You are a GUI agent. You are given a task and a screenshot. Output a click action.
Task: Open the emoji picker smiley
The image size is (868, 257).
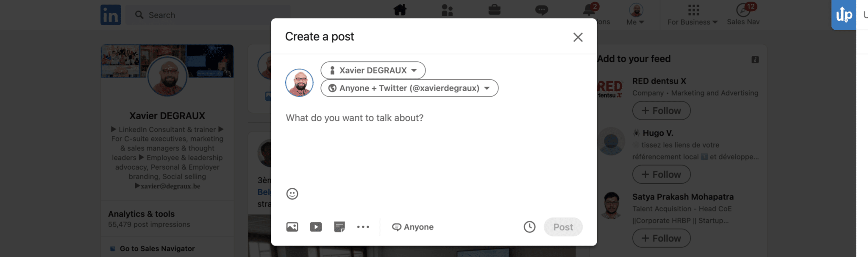point(292,194)
